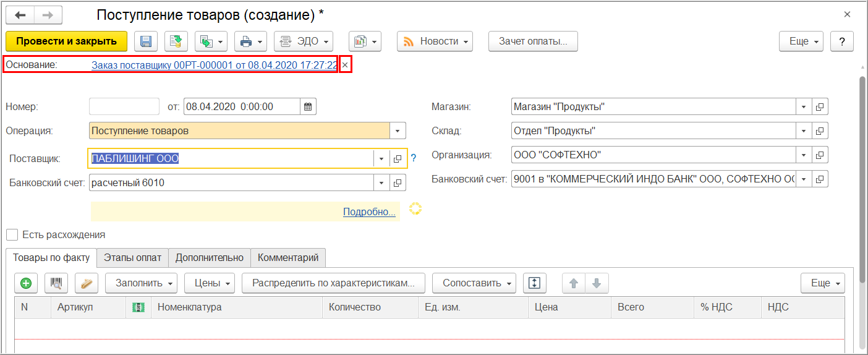Open the calendar date picker icon
Image resolution: width=868 pixels, height=355 pixels.
(308, 106)
